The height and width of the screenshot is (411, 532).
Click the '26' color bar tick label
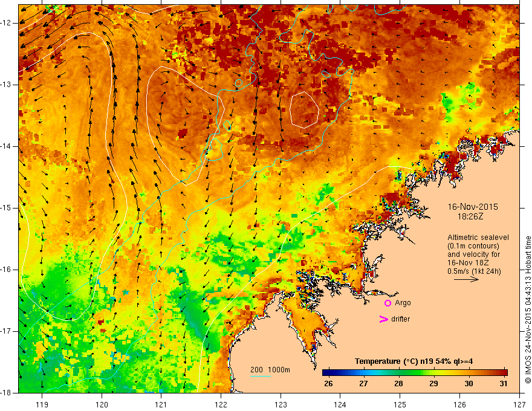[x=328, y=384]
